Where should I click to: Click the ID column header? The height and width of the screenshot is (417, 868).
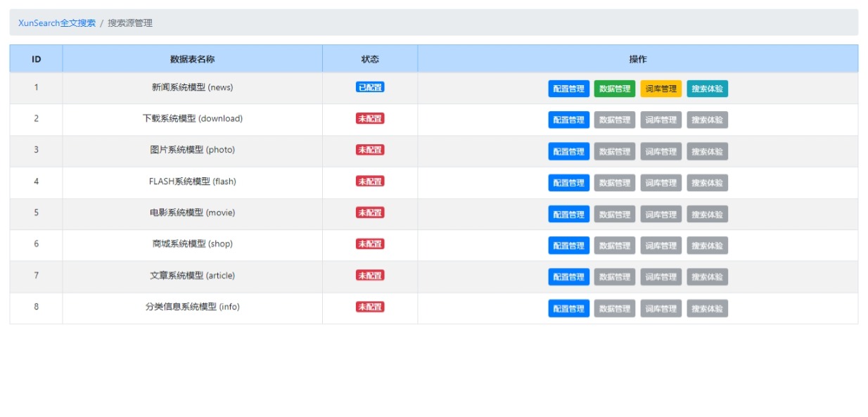tap(36, 59)
